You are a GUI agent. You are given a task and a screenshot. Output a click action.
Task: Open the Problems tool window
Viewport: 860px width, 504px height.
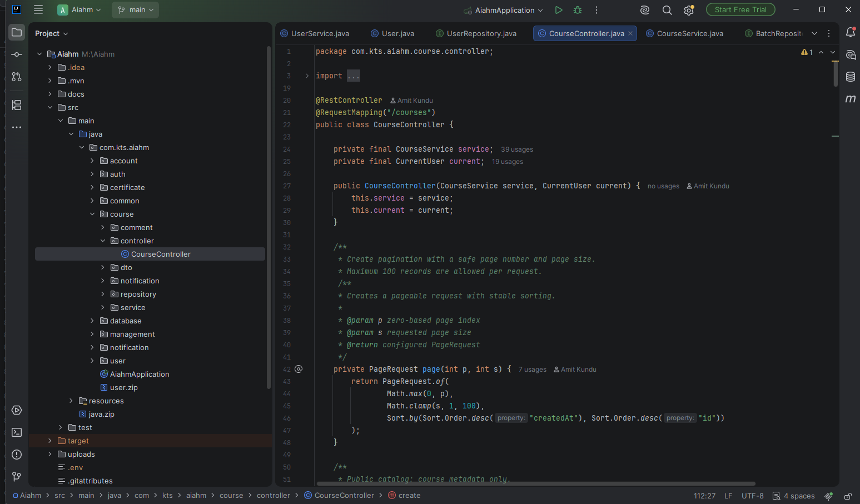pos(17,455)
